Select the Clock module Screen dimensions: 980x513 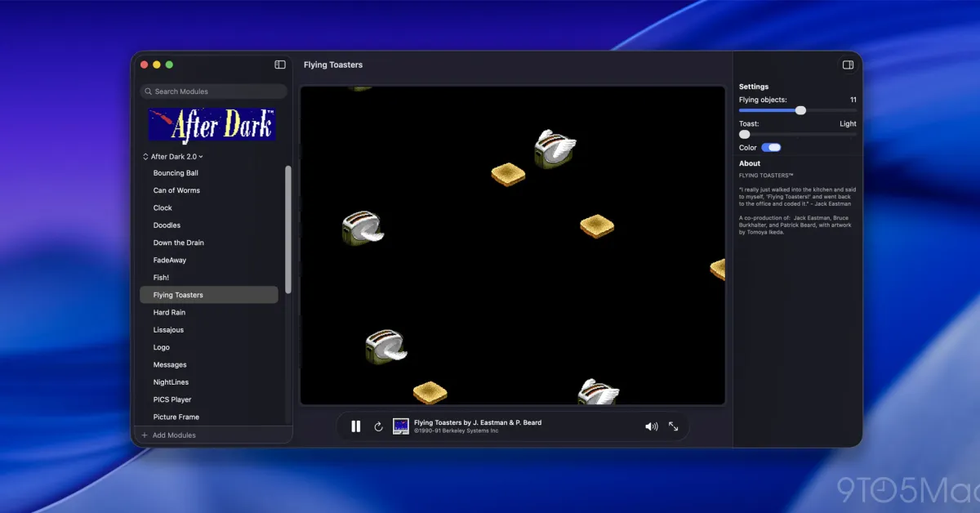click(209, 208)
